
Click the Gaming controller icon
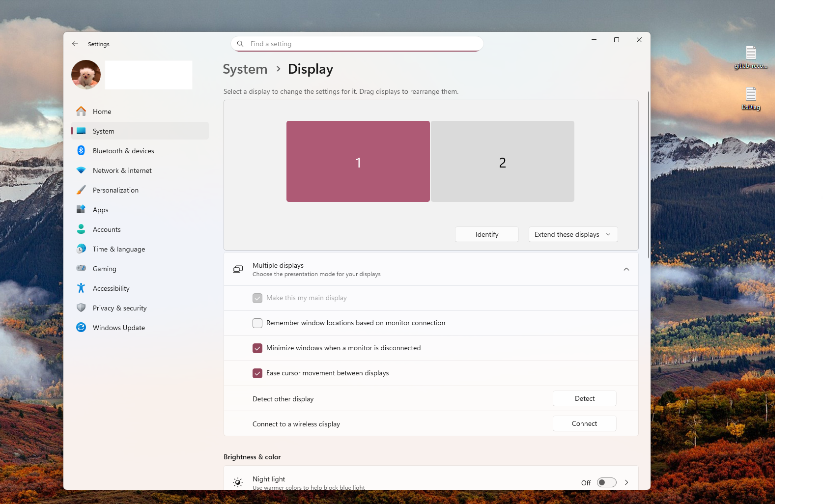81,269
